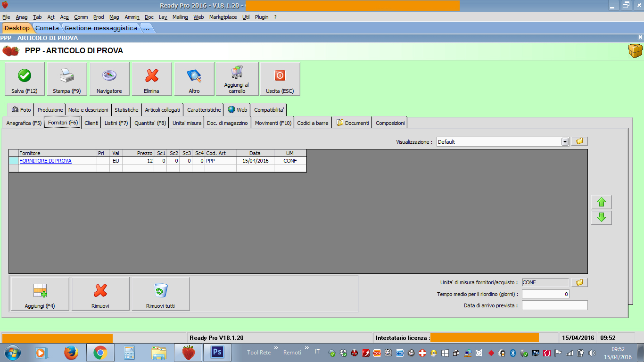Click the Fornitore column header
The image size is (644, 362).
pyautogui.click(x=58, y=153)
